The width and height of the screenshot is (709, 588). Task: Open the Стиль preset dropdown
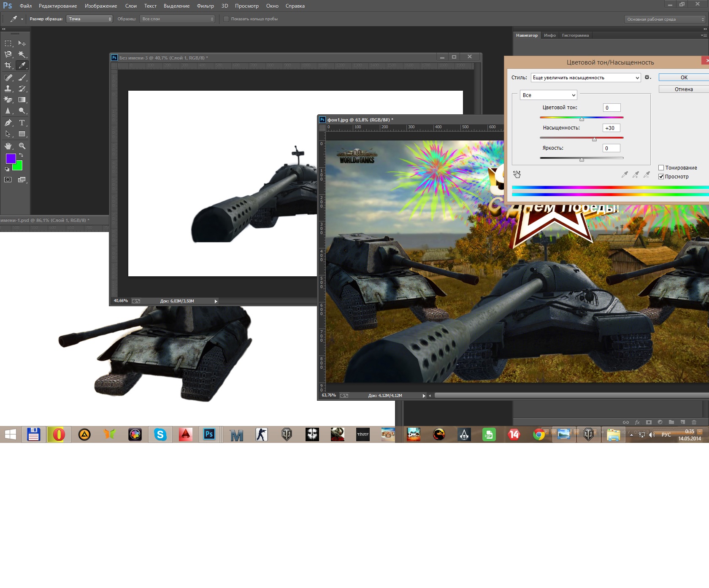(x=586, y=78)
